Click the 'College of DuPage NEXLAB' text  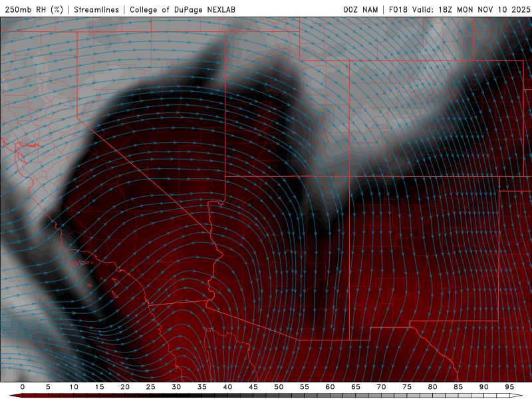(182, 9)
